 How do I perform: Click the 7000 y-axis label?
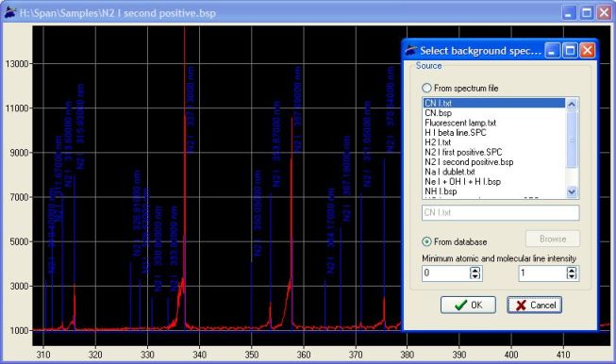tap(19, 197)
